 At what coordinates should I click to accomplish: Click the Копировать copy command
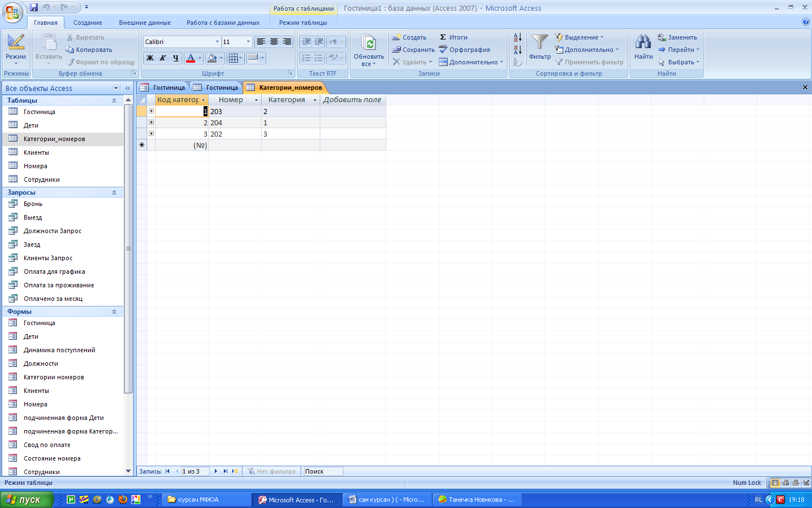(89, 50)
